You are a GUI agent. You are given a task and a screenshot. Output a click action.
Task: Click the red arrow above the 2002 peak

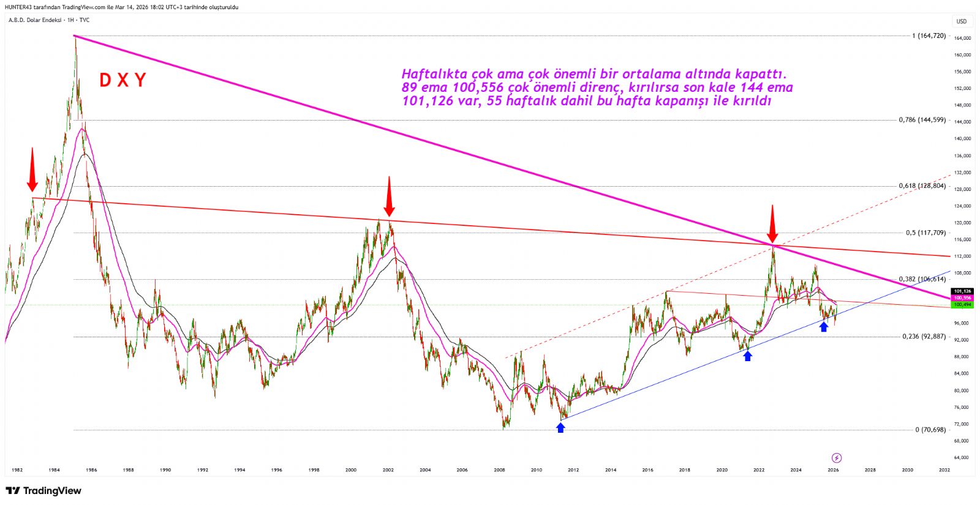pyautogui.click(x=388, y=196)
